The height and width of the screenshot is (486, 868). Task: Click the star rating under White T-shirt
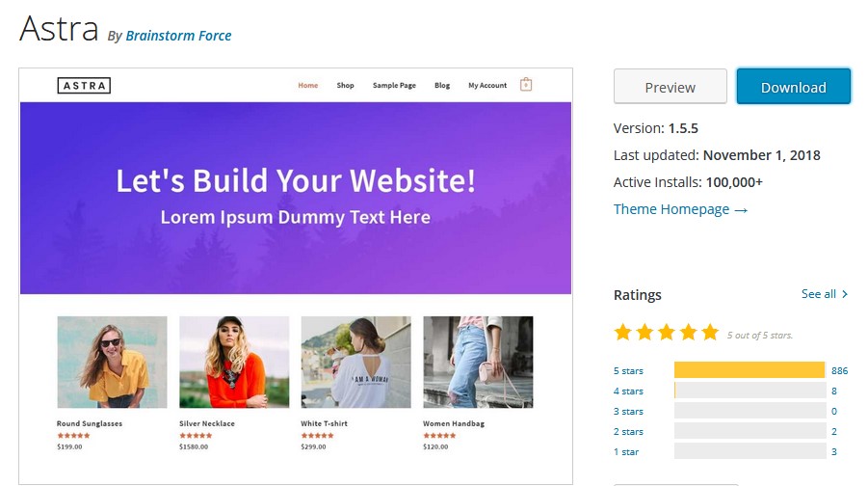click(x=318, y=436)
